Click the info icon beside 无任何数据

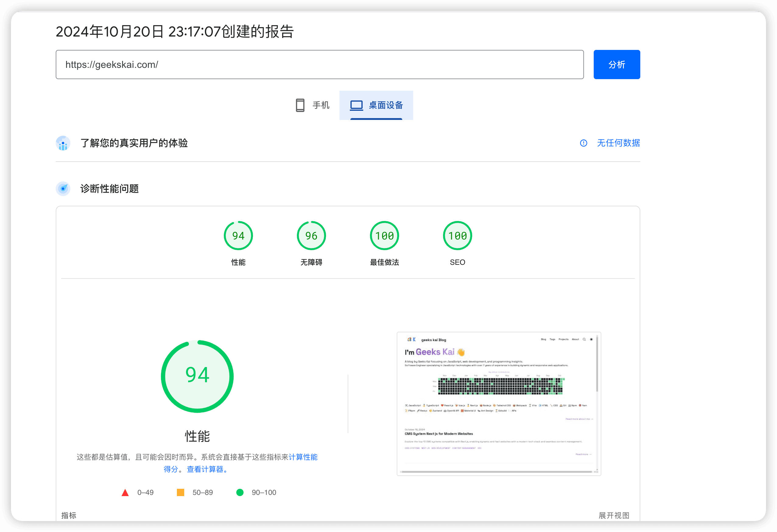tap(583, 143)
